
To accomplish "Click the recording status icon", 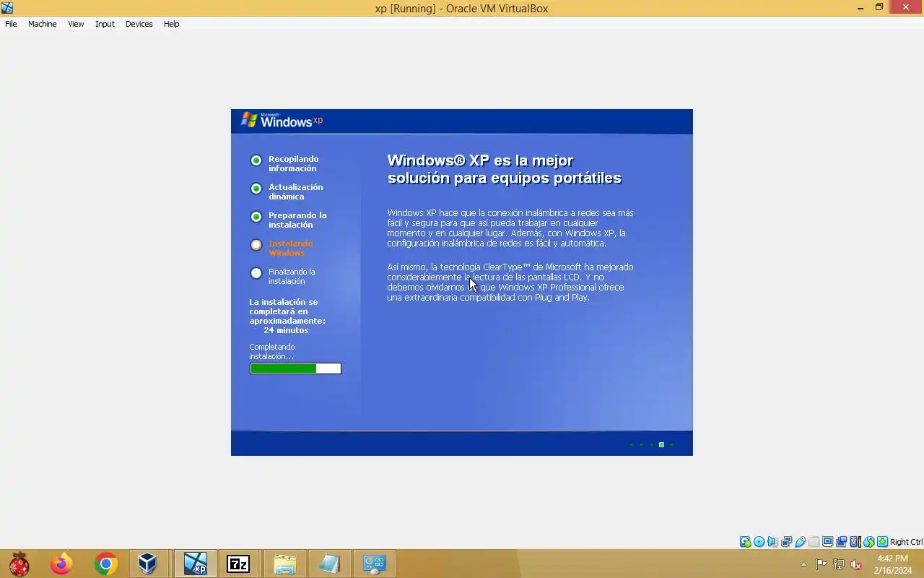I will click(x=841, y=542).
